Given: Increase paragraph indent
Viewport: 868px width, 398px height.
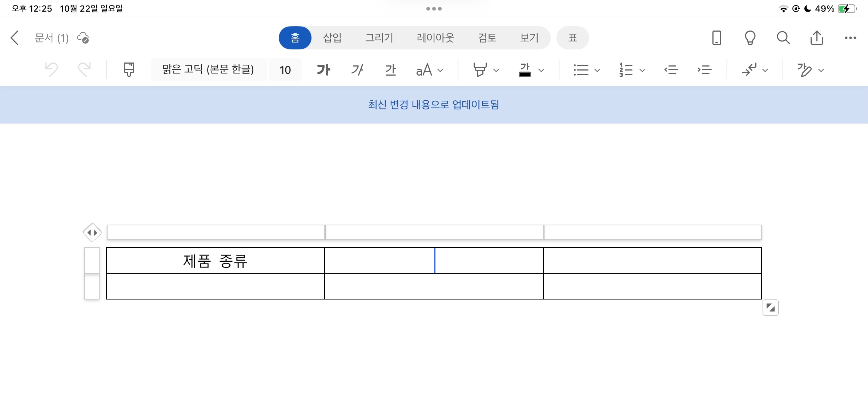Looking at the screenshot, I should click(x=704, y=69).
